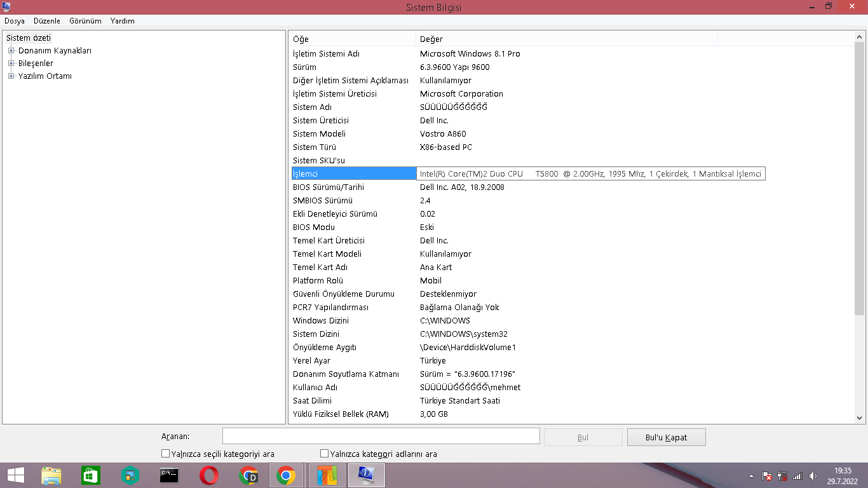The width and height of the screenshot is (868, 488).
Task: Open the network signal tray icon
Action: pos(797,476)
